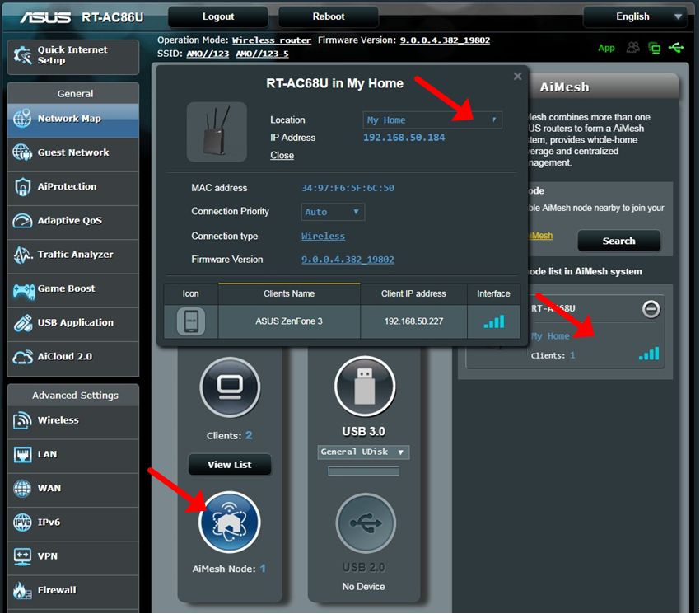Click the AMO//123-5 SSID link

[x=262, y=54]
